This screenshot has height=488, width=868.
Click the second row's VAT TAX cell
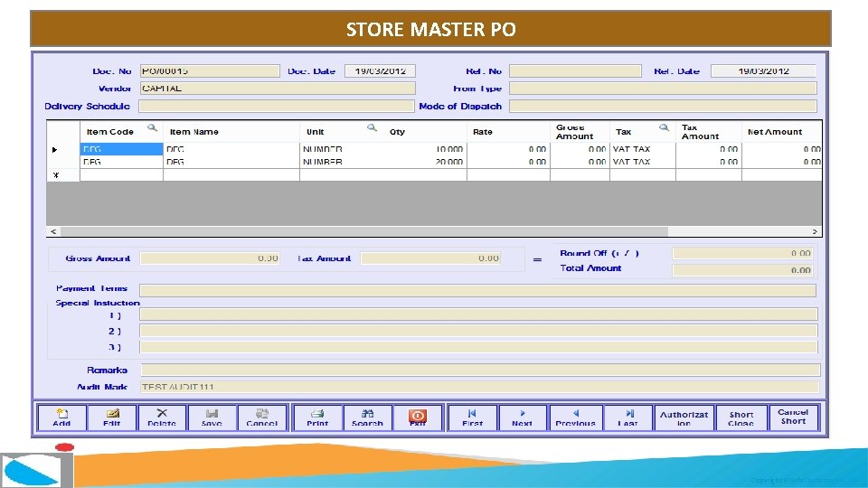click(x=642, y=162)
